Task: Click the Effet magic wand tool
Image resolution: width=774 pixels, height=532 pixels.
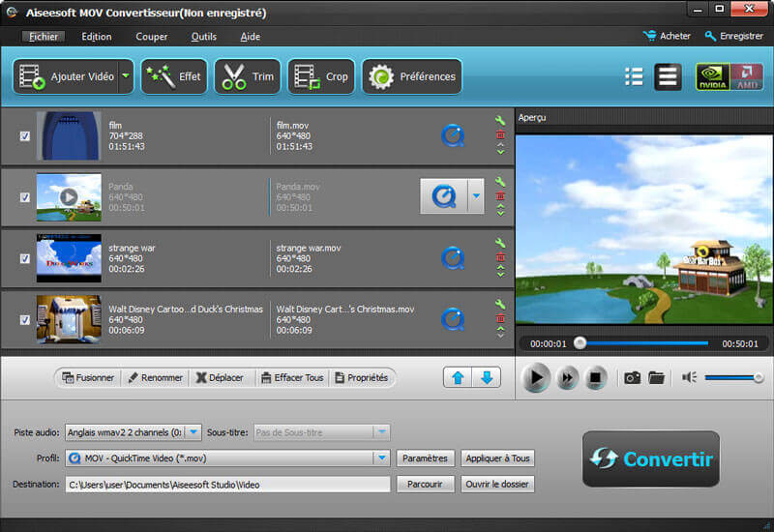Action: pos(174,76)
